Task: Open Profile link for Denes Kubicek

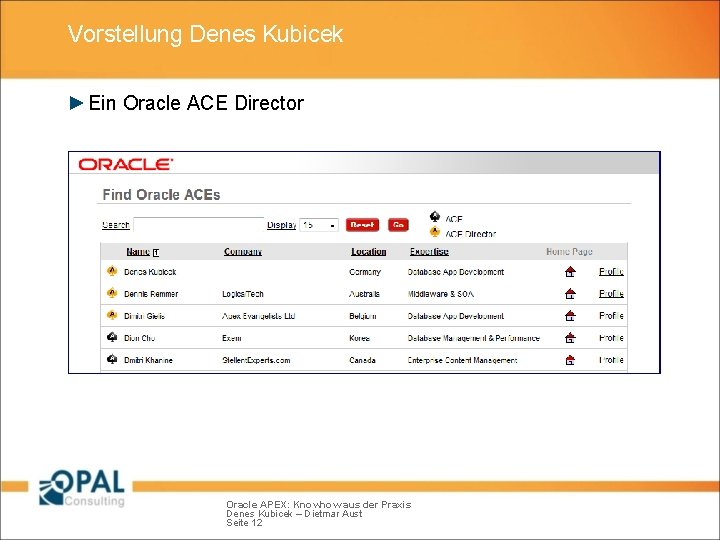Action: pos(611,271)
